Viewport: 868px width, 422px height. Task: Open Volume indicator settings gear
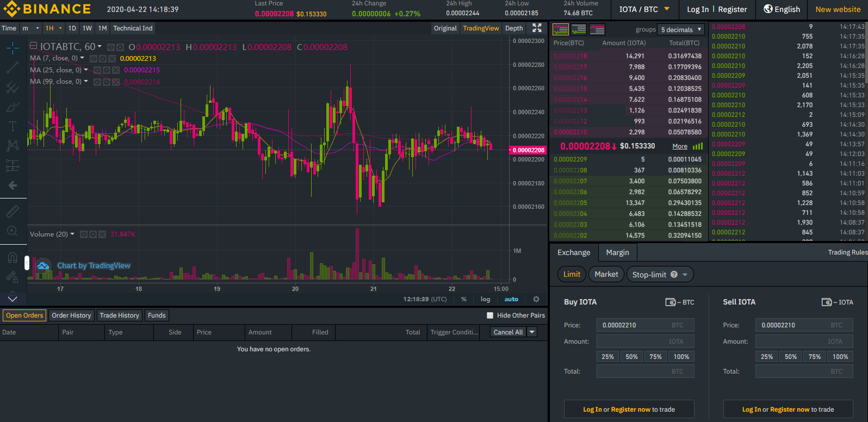click(x=93, y=234)
